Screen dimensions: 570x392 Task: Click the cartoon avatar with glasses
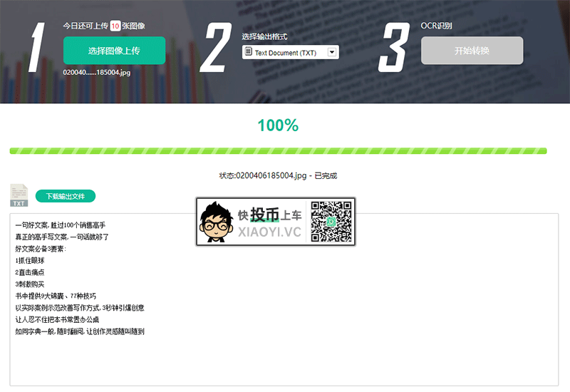[216, 222]
